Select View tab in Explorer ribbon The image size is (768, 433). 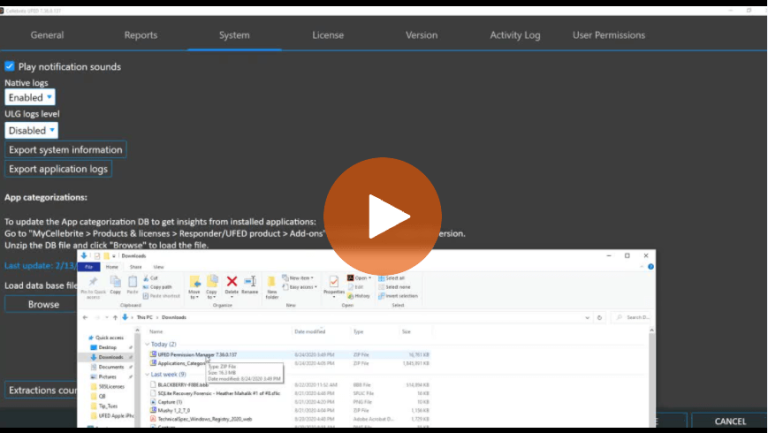[158, 266]
